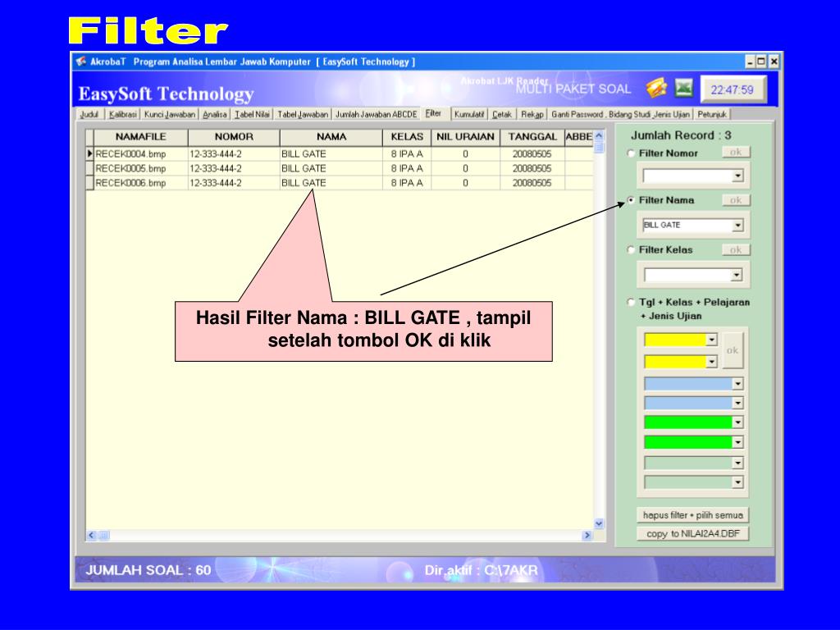Click the NAMAFILE column header
This screenshot has width=840, height=630.
pos(141,137)
